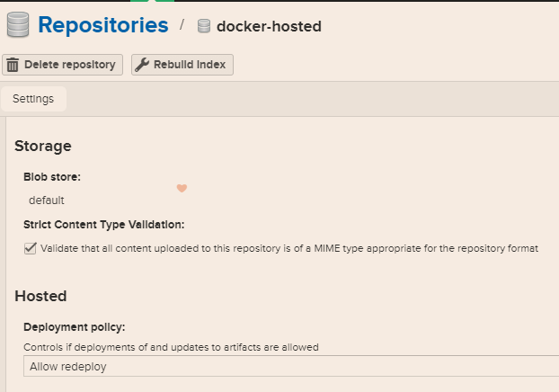Screen dimensions: 559x392
Task: Click the large Repositories database icon
Action: [x=18, y=25]
